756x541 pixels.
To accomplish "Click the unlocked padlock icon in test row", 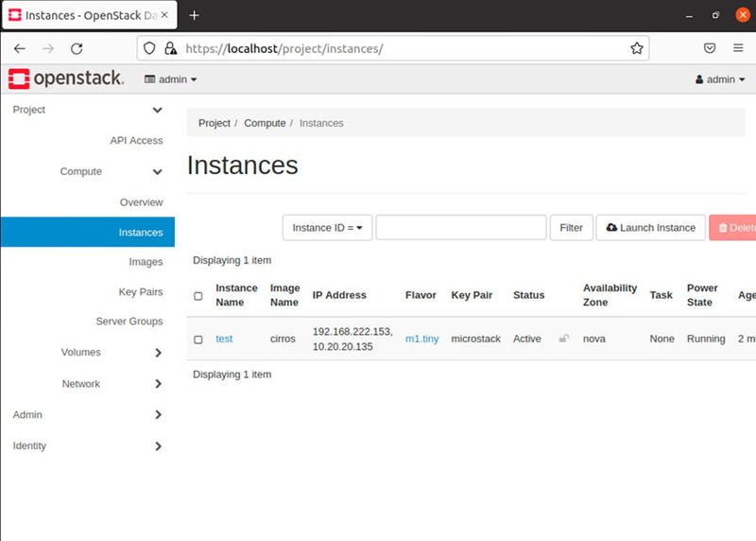I will (563, 339).
